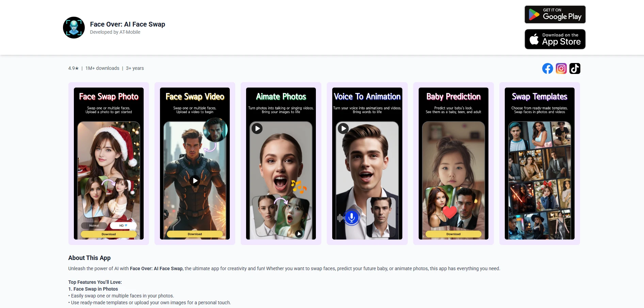Click the music notes icon in Aimate Photos
The height and width of the screenshot is (308, 644).
tap(299, 186)
